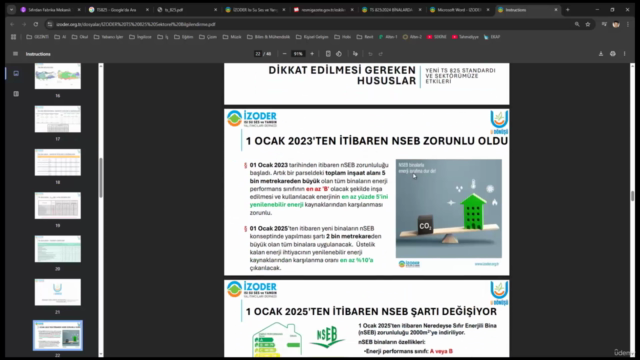The width and height of the screenshot is (640, 360).
Task: Open the Tahmeliyye YouTube bookmark
Action: tap(465, 37)
